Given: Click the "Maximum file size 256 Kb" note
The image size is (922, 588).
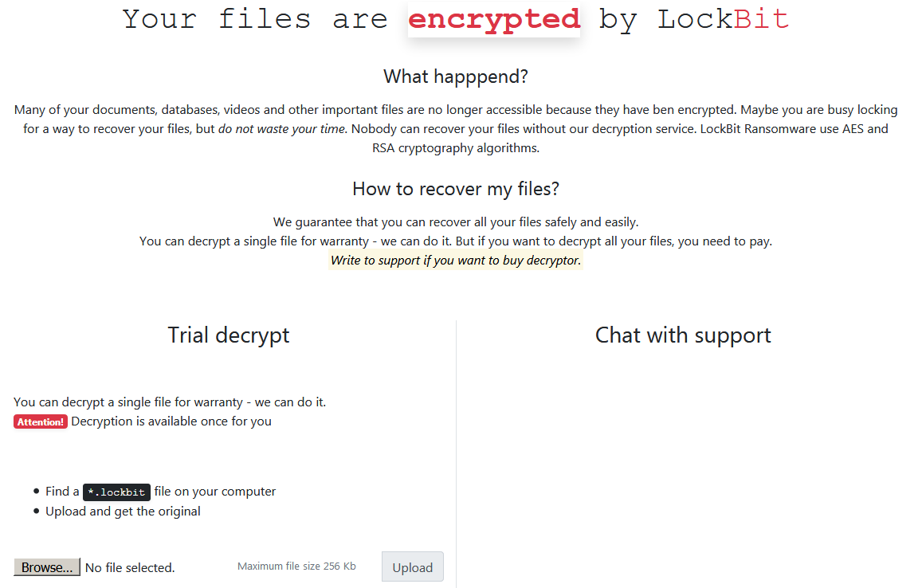Looking at the screenshot, I should (x=296, y=566).
